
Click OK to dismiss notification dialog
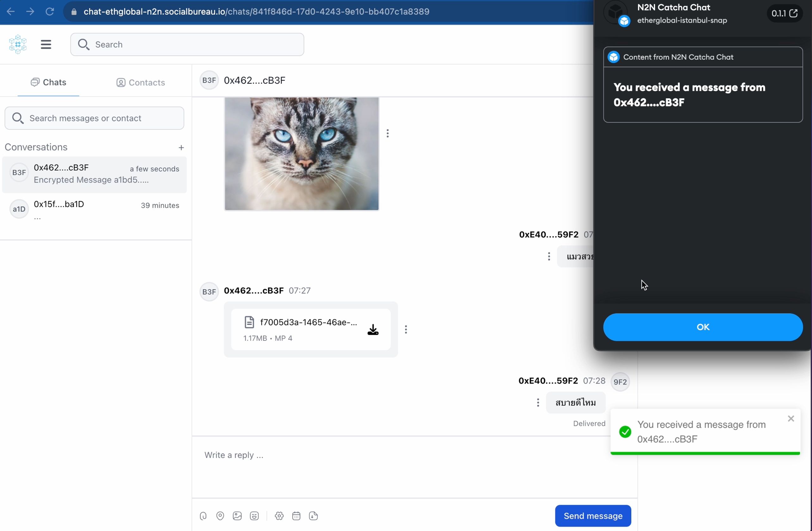coord(703,327)
